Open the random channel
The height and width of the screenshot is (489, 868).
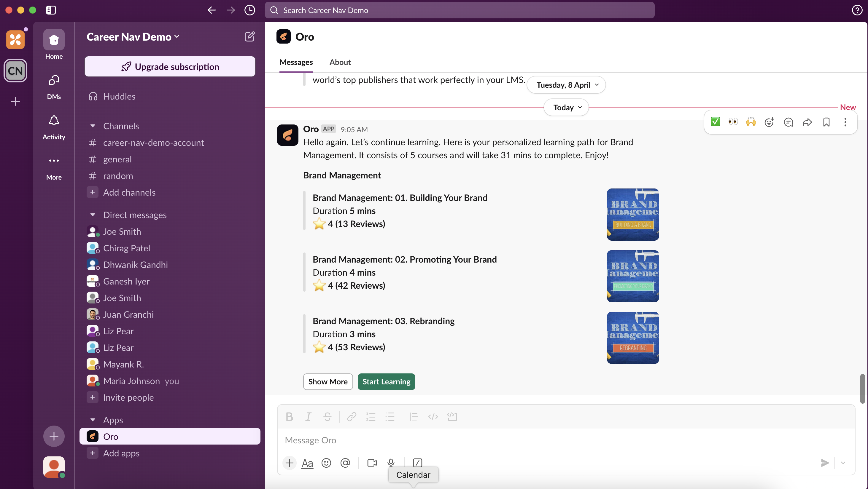[170, 175]
